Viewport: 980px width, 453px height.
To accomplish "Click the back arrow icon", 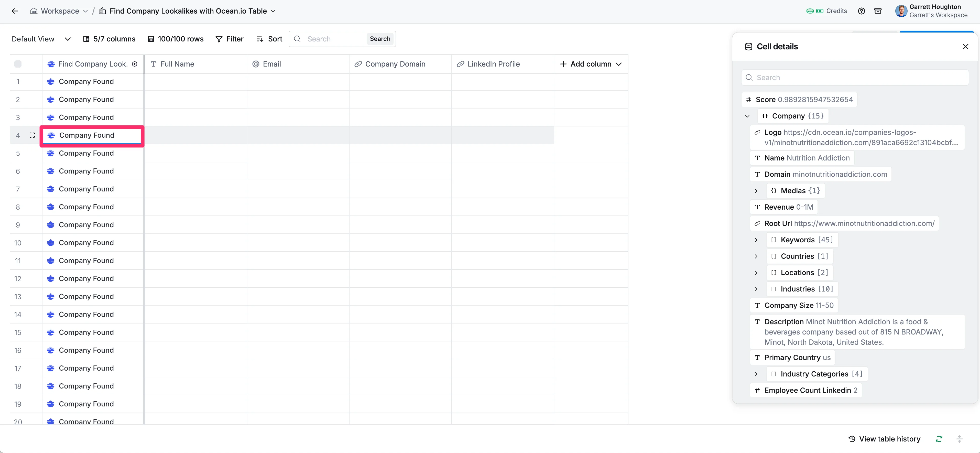I will click(x=15, y=11).
